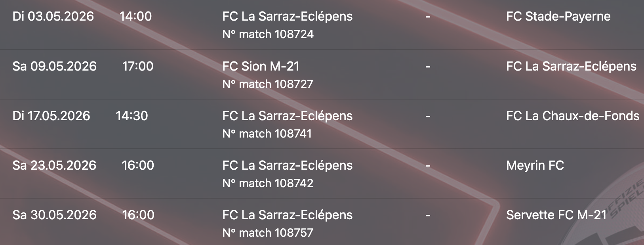Screen dimensions: 644x245
Task: Click the 16:00 time of Meyrin FC match
Action: click(x=137, y=165)
